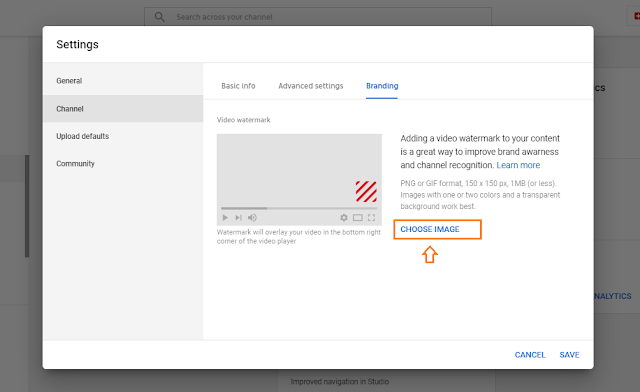The image size is (640, 392).
Task: Click the partially visible ANALYTICS link behind dialog
Action: (x=613, y=296)
